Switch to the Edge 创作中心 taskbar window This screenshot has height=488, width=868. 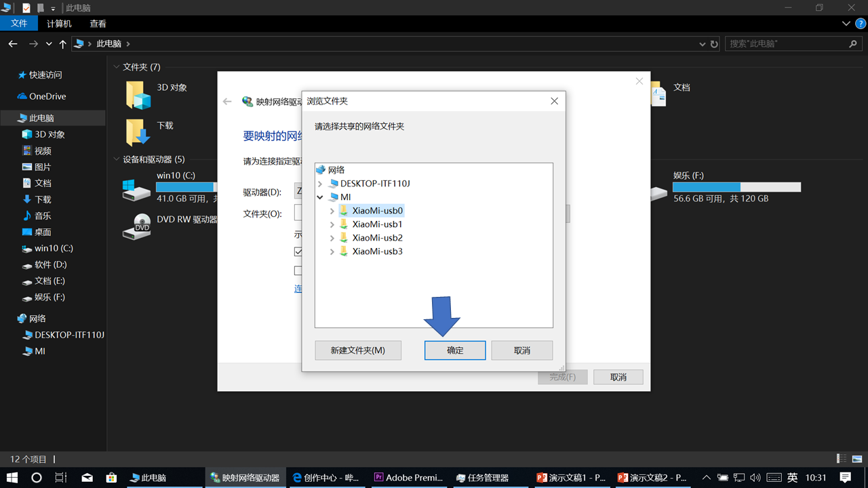point(327,478)
